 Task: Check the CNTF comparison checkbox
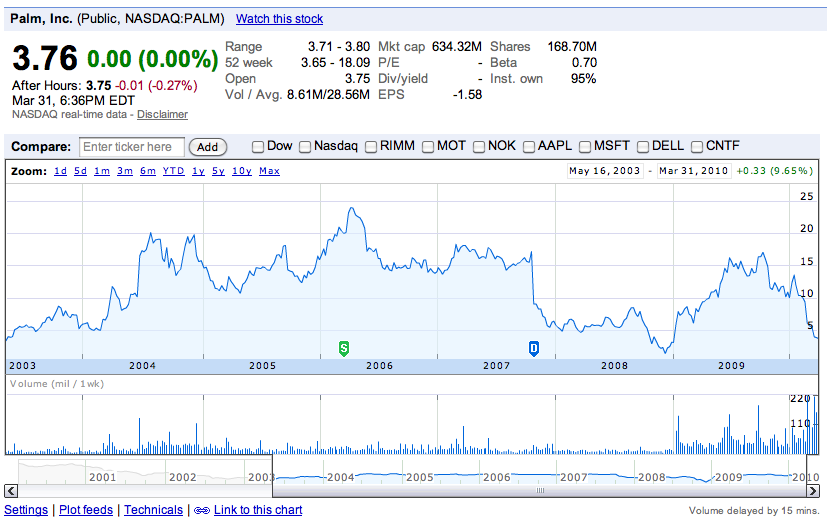pyautogui.click(x=697, y=147)
